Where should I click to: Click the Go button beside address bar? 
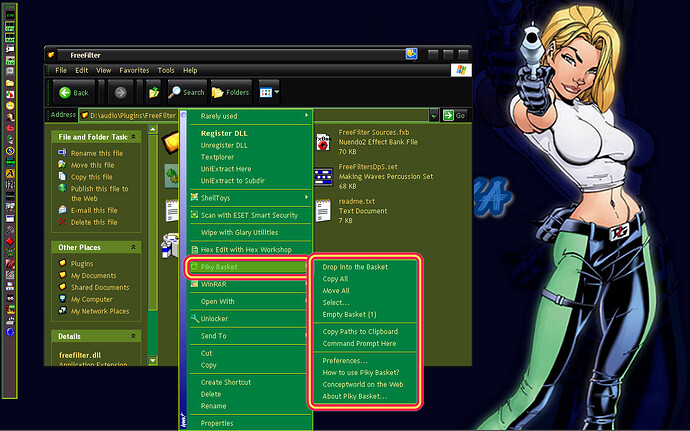click(x=455, y=116)
